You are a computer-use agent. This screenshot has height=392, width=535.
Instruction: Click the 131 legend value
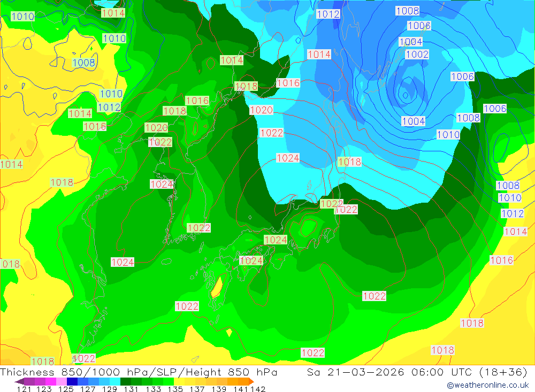[x=131, y=389]
